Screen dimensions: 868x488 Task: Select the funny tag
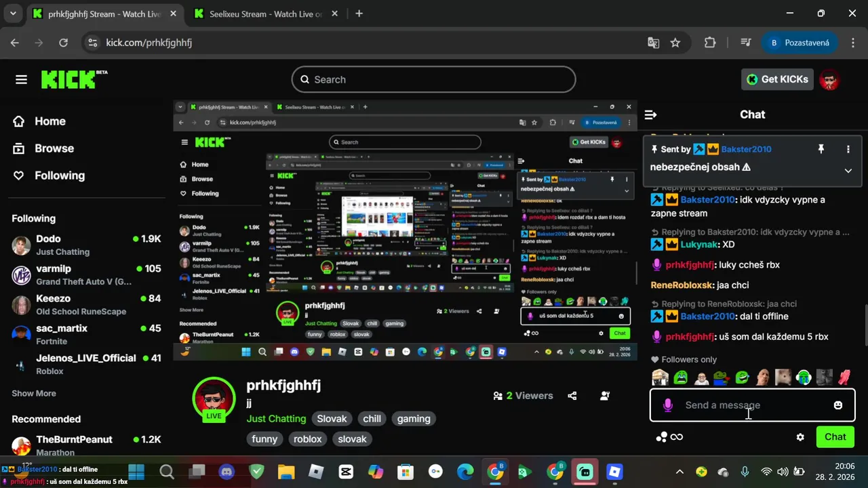click(x=264, y=439)
